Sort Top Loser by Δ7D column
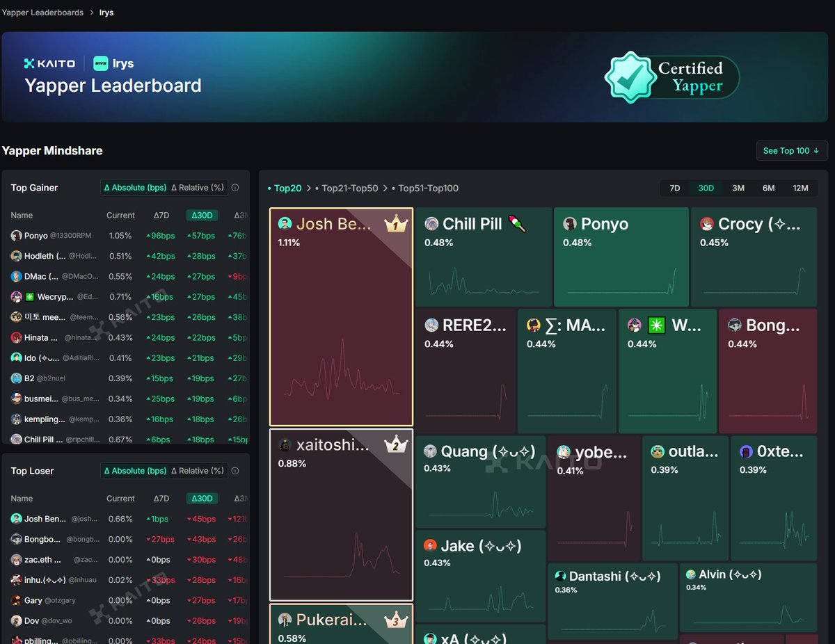Image resolution: width=835 pixels, height=644 pixels. coord(161,499)
